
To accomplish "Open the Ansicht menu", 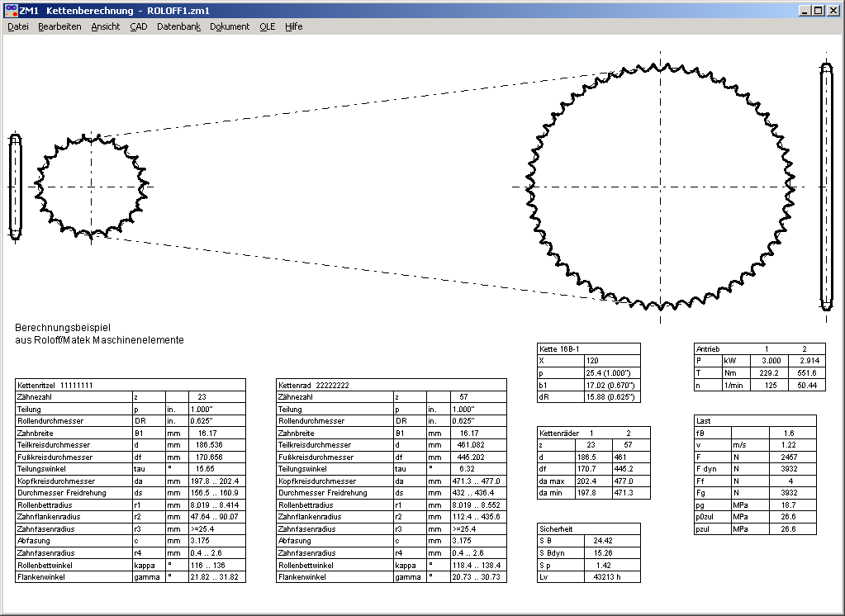I will point(106,26).
